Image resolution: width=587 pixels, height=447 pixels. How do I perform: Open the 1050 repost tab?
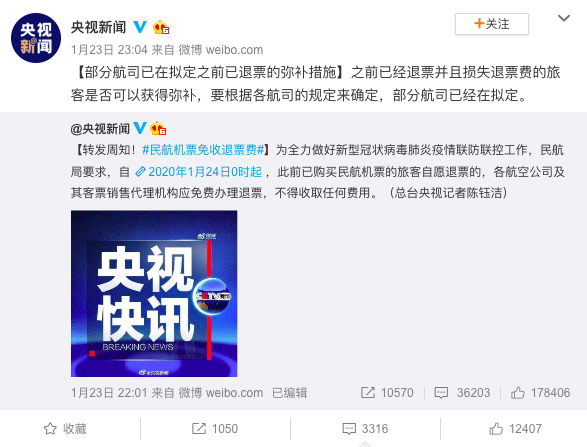(x=215, y=429)
